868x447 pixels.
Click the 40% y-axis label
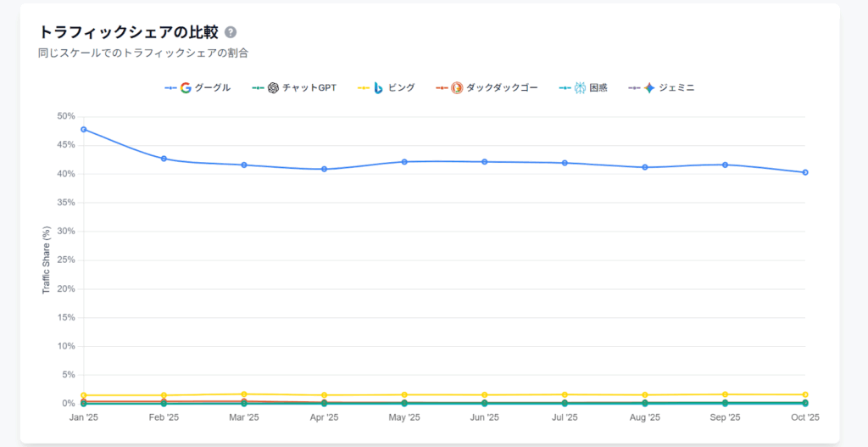64,174
